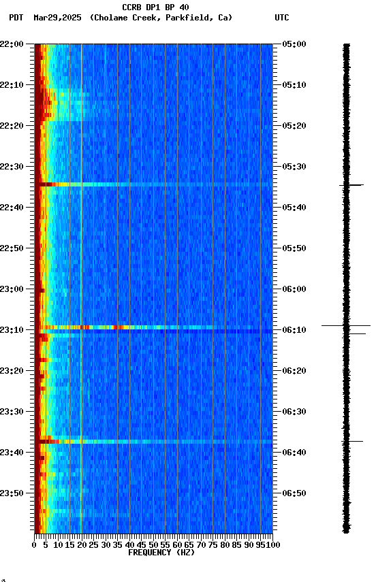The width and height of the screenshot is (376, 588).
Task: Click the '75' frequency axis label
Action: (213, 546)
